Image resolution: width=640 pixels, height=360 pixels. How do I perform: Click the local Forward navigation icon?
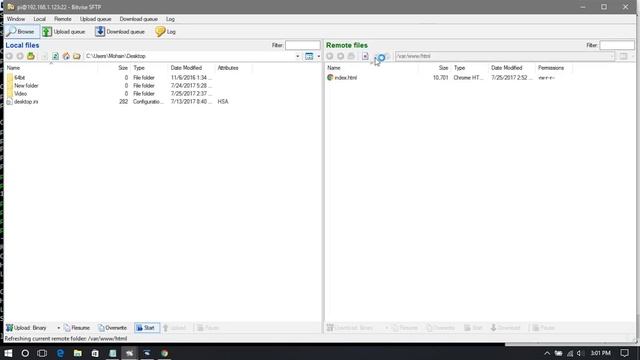[x=20, y=56]
